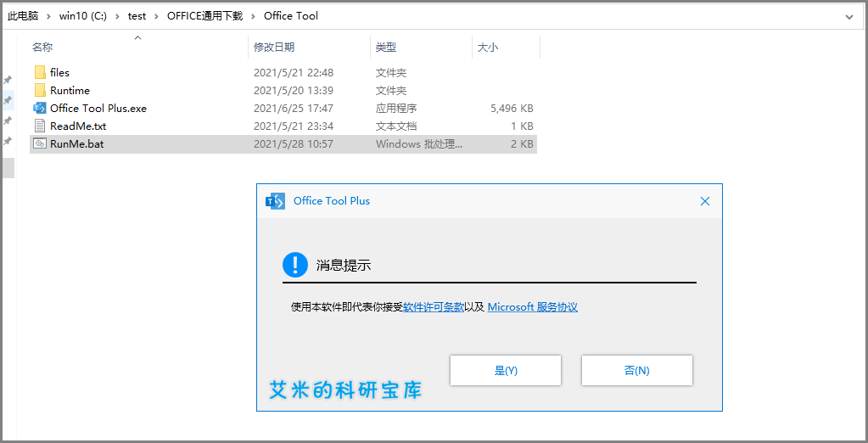Sort by 名称 column header
Viewport: 868px width, 443px height.
point(42,48)
